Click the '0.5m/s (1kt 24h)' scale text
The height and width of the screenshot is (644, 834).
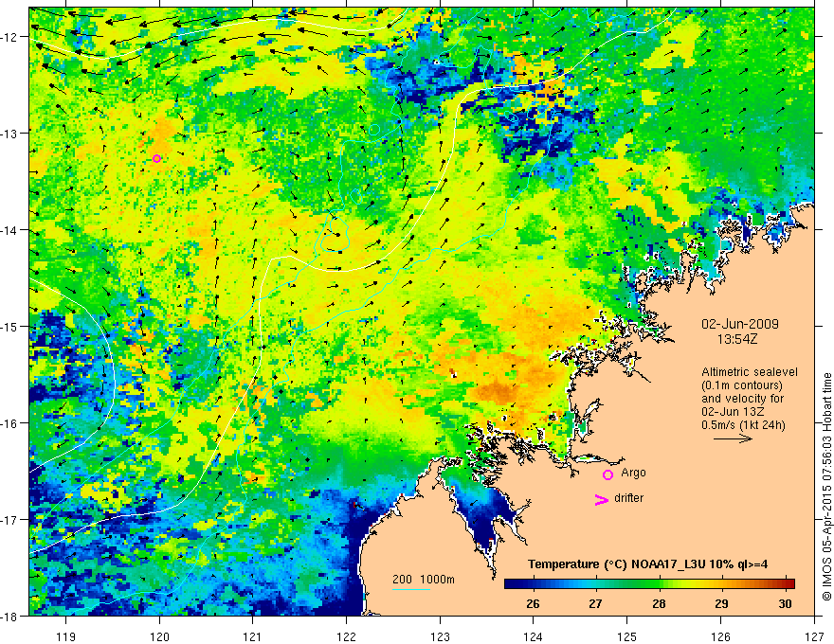743,425
